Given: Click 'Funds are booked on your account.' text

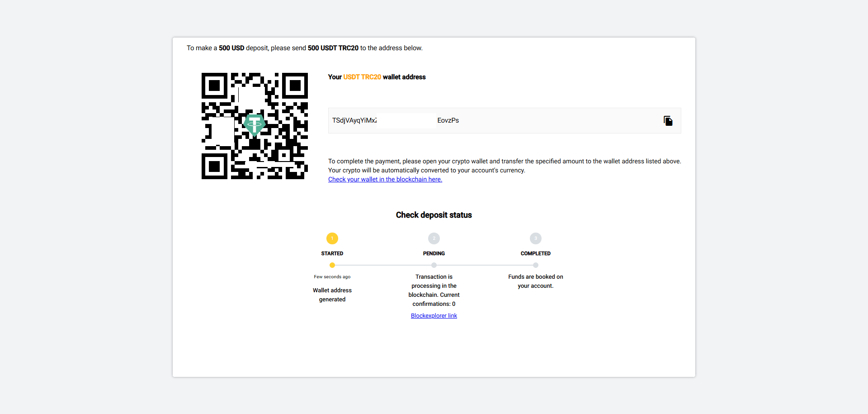Looking at the screenshot, I should [536, 281].
